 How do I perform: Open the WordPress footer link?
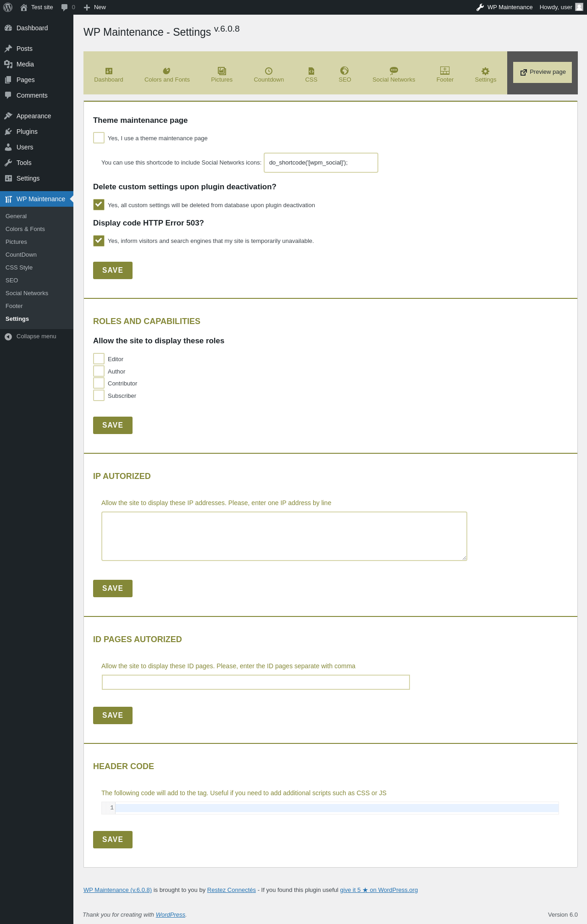[x=171, y=915]
